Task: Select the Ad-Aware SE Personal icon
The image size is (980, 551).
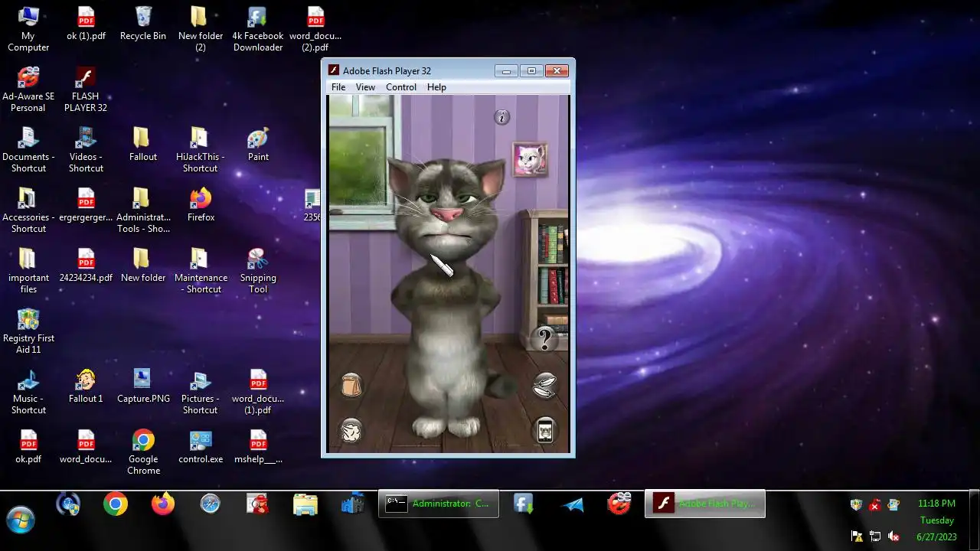Action: [28, 90]
